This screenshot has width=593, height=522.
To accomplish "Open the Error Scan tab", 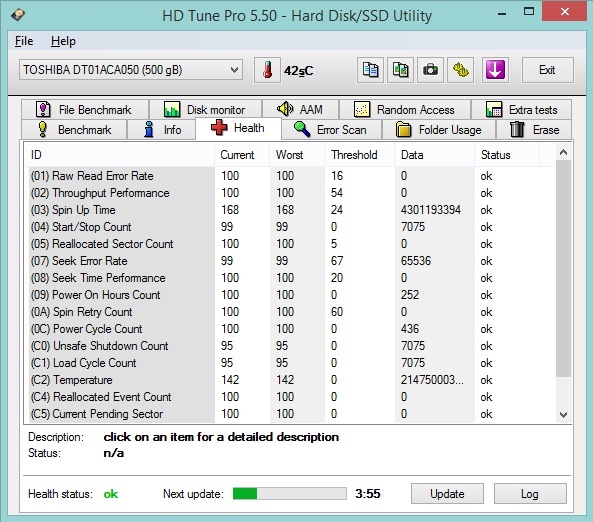I will tap(331, 130).
